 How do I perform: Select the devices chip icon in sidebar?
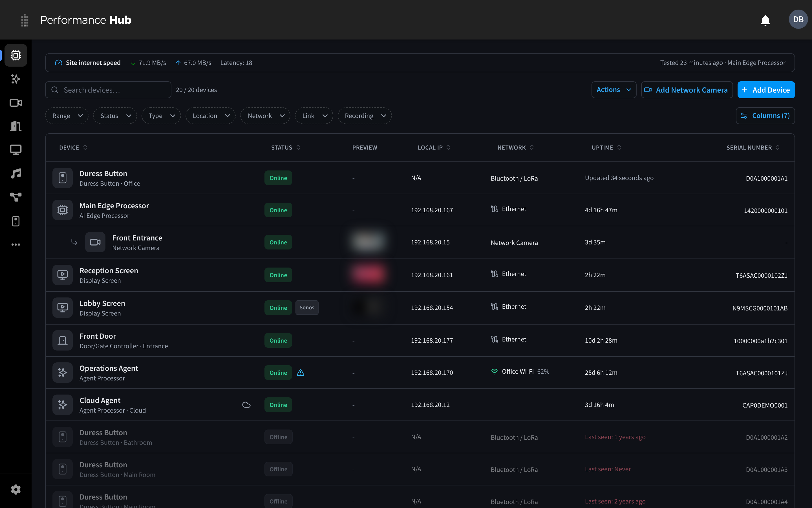coord(16,55)
